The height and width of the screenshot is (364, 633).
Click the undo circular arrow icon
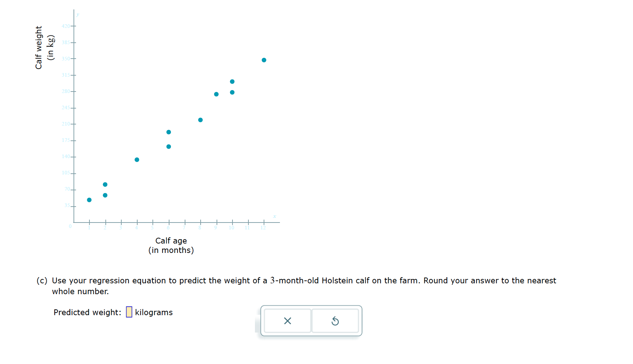coord(335,321)
